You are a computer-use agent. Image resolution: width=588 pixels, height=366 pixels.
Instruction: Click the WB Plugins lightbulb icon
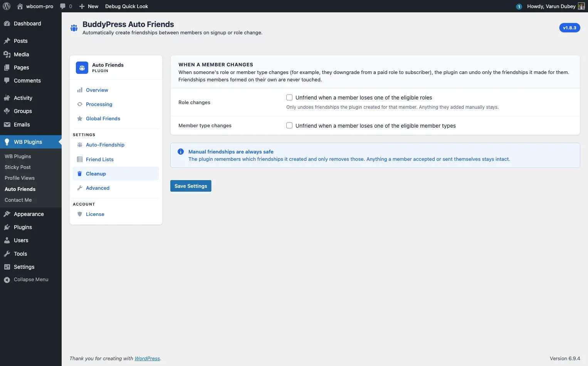click(7, 142)
